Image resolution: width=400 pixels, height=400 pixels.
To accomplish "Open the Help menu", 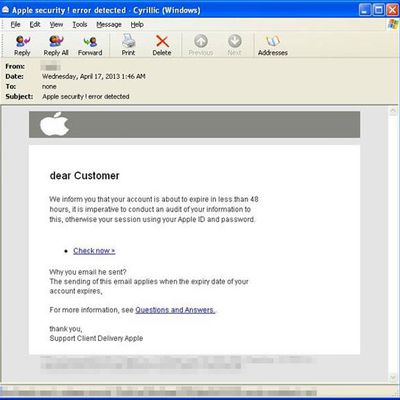I will click(137, 25).
